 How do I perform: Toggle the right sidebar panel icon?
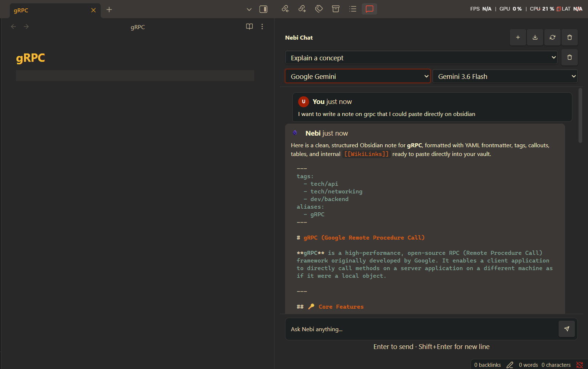pyautogui.click(x=263, y=9)
